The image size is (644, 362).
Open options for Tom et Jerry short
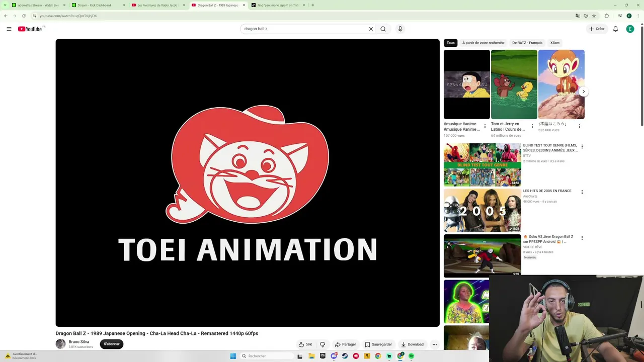532,126
